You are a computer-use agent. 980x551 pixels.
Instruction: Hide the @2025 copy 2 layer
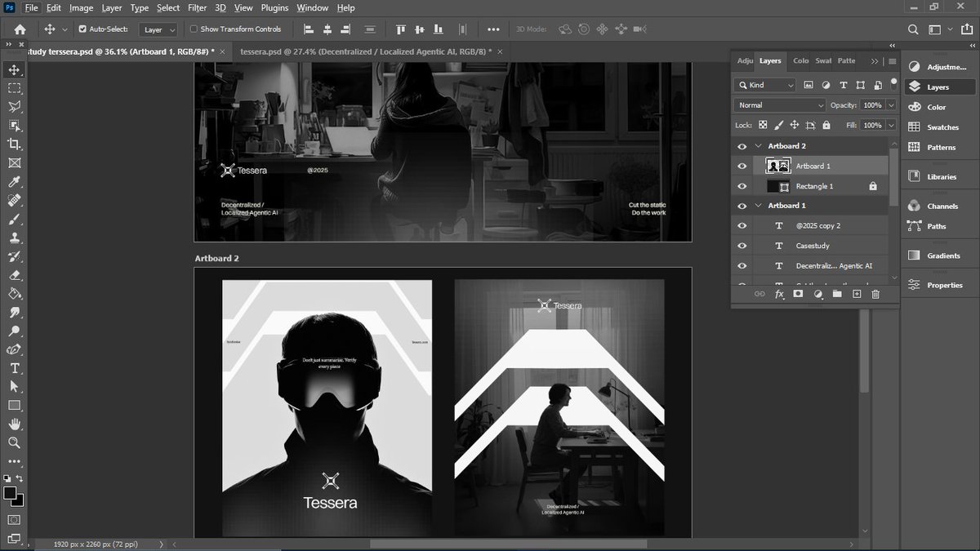pyautogui.click(x=742, y=226)
